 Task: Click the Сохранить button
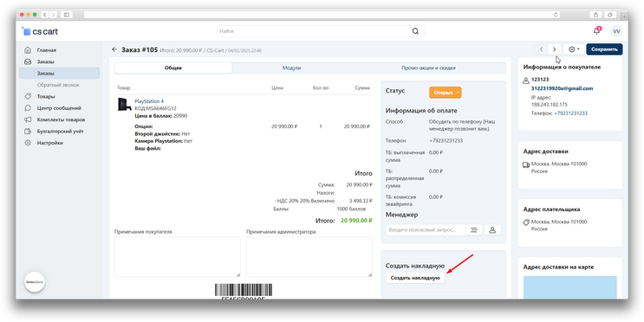point(604,49)
